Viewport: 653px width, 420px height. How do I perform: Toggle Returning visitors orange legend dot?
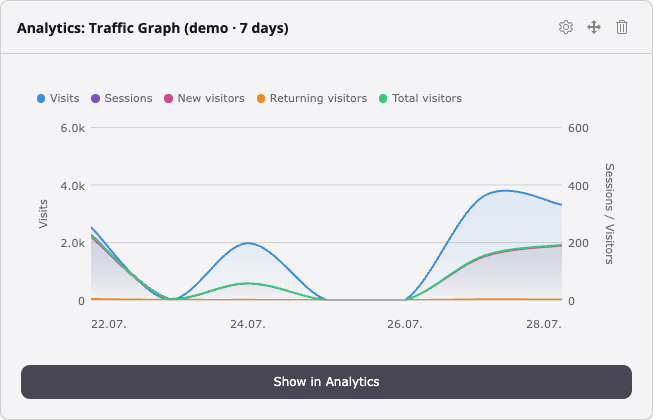[x=261, y=99]
